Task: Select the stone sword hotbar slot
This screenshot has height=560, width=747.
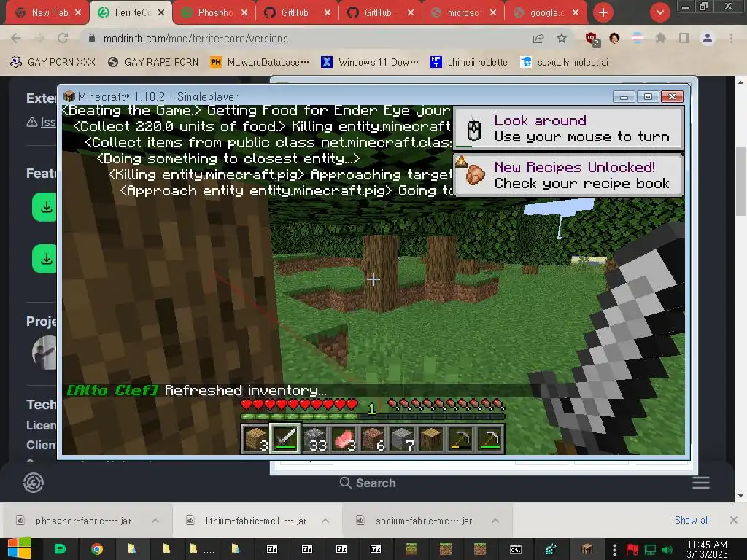Action: (x=285, y=438)
